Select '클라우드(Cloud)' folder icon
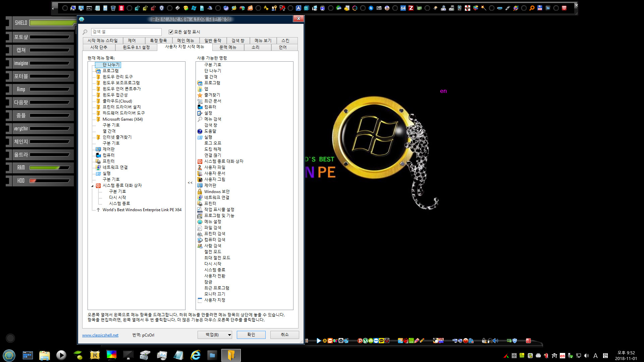 pyautogui.click(x=98, y=101)
